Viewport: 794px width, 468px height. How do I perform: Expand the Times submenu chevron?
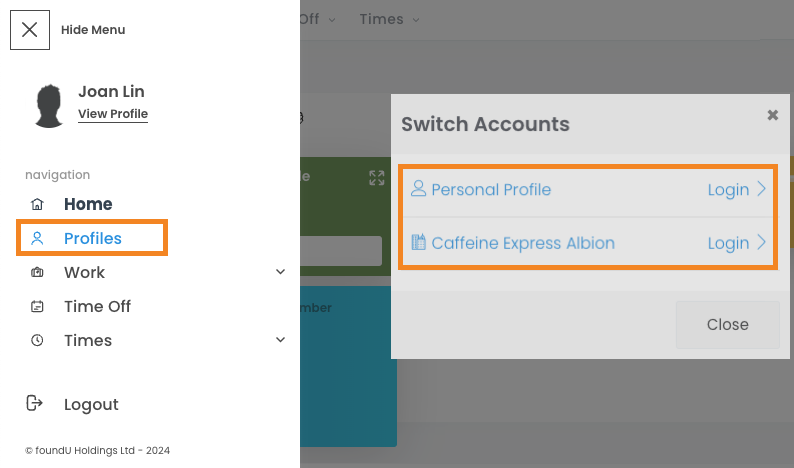pos(280,340)
